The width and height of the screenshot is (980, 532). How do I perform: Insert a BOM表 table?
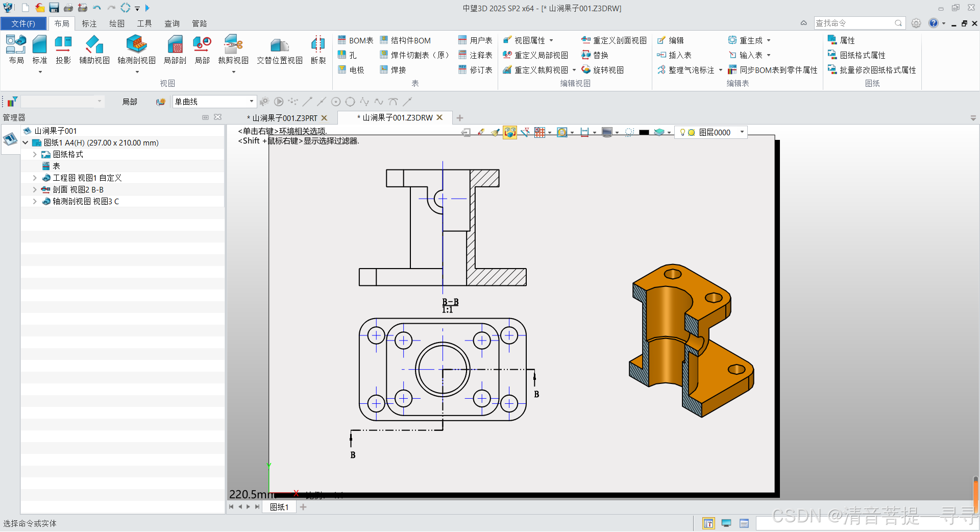[x=355, y=40]
